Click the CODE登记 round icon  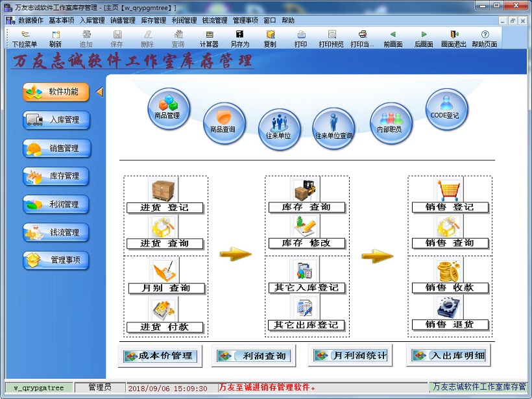(446, 108)
